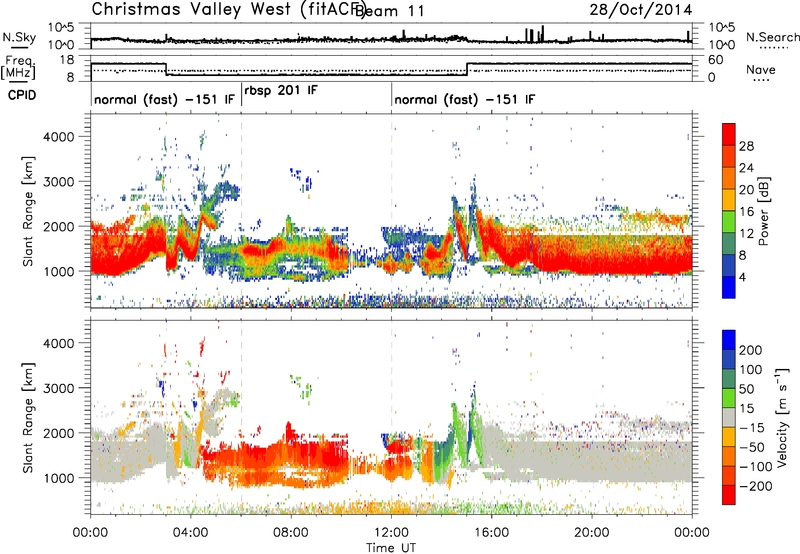Click the frequency step down at 03:00

click(166, 69)
